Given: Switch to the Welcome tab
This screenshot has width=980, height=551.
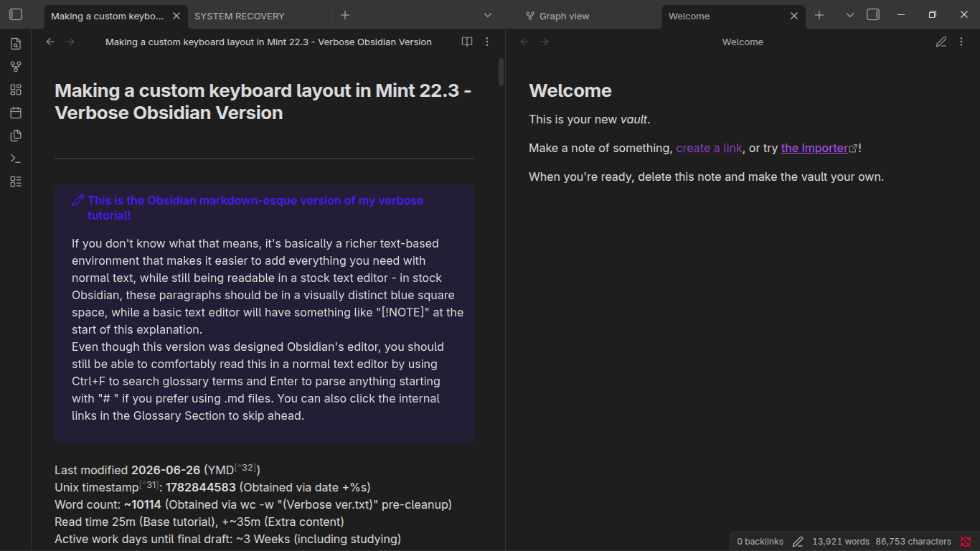Looking at the screenshot, I should pyautogui.click(x=689, y=16).
